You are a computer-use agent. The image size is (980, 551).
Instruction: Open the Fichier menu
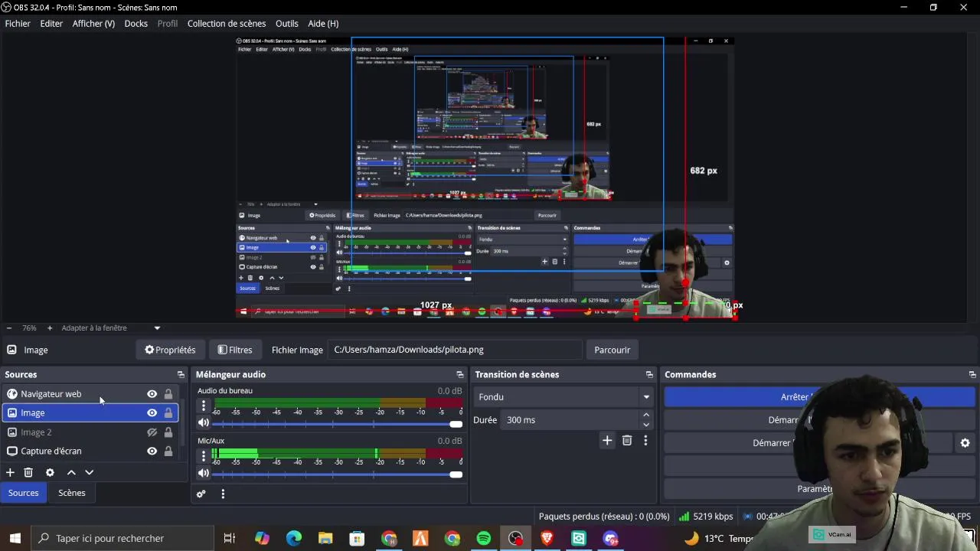tap(18, 24)
